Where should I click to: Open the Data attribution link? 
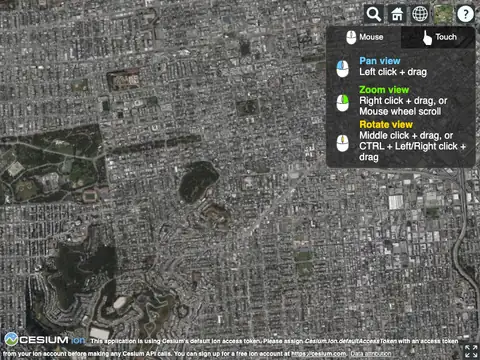click(371, 354)
